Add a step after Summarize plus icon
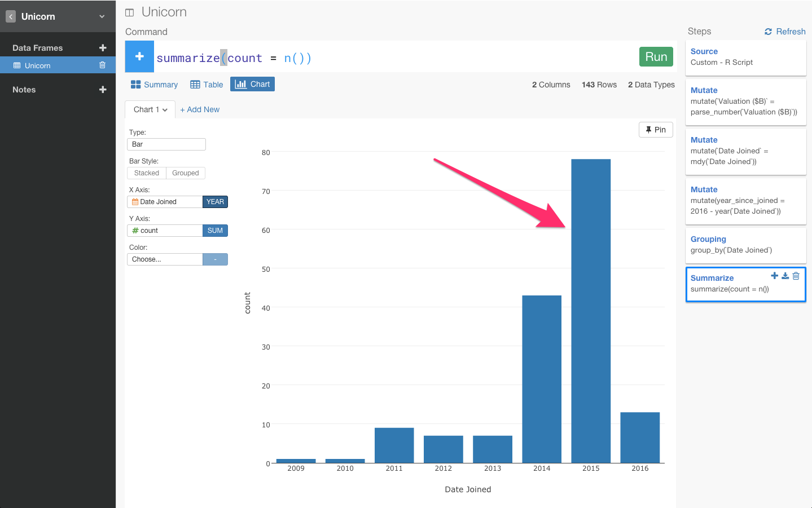 [775, 276]
